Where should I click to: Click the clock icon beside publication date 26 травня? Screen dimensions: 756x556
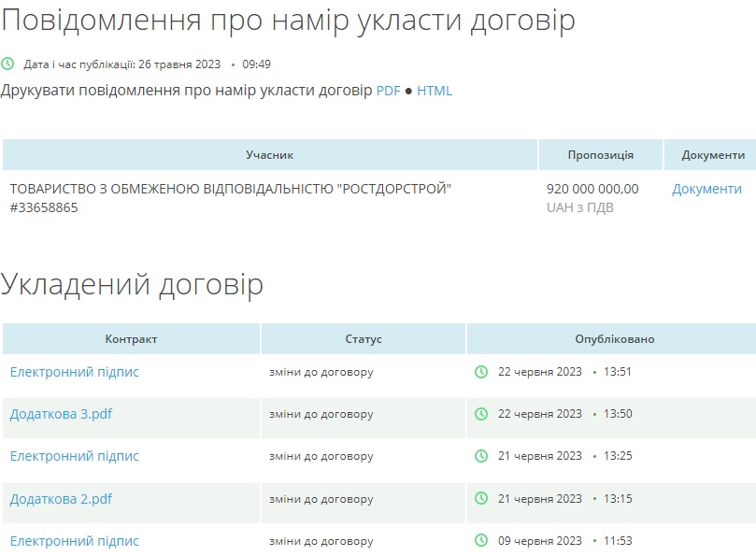(7, 64)
